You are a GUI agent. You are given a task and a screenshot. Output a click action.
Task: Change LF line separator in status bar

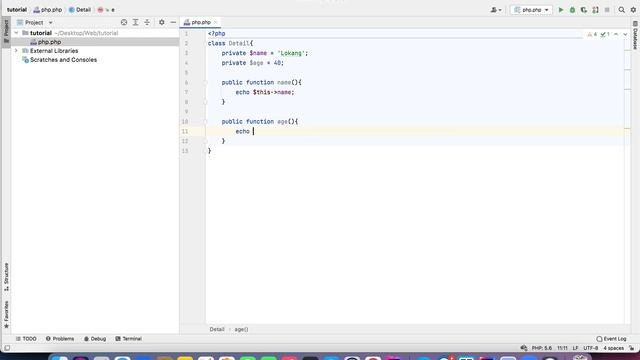tap(575, 348)
